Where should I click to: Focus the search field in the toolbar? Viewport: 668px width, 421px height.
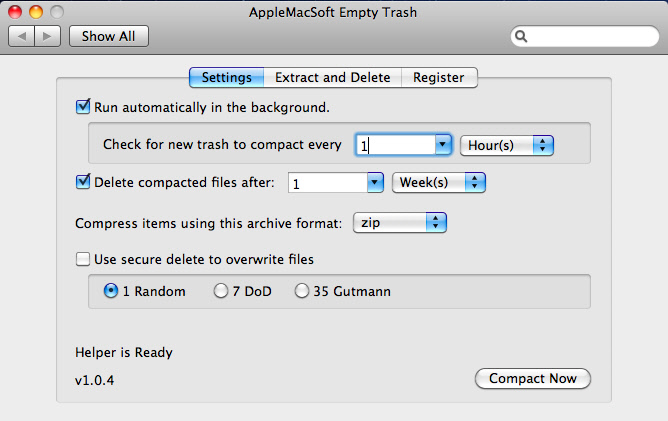click(x=584, y=36)
